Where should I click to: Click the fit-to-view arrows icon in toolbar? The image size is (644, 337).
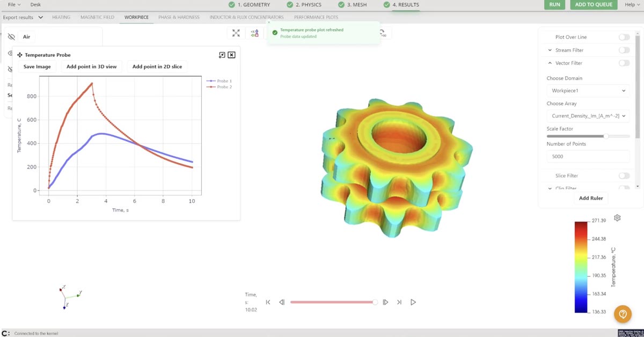pos(235,33)
